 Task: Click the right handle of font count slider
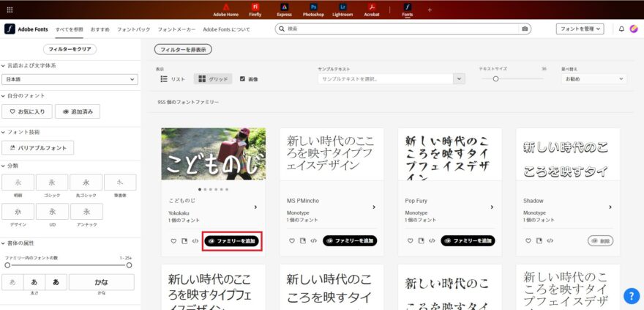pos(129,265)
